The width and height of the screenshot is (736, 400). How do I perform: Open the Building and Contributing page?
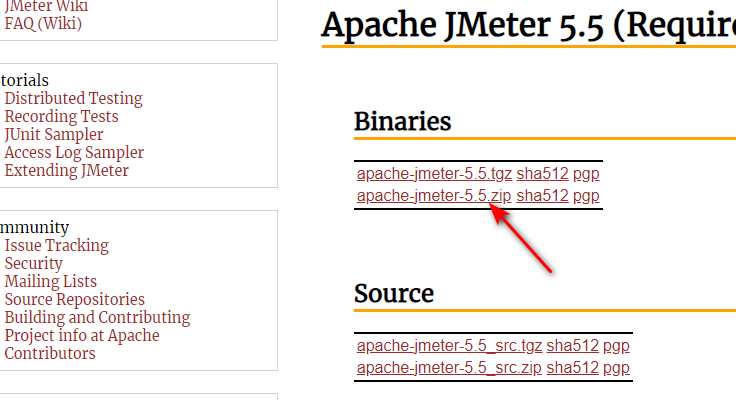pyautogui.click(x=98, y=318)
